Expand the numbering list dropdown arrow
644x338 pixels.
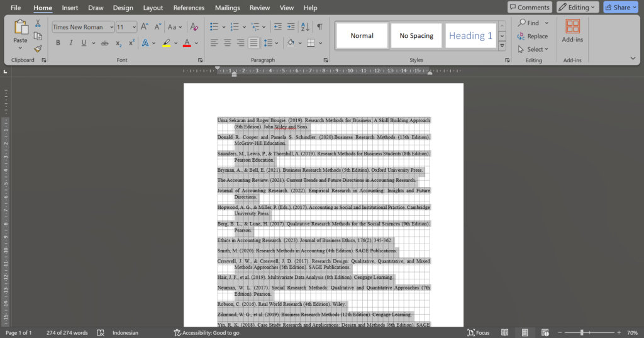pos(244,27)
